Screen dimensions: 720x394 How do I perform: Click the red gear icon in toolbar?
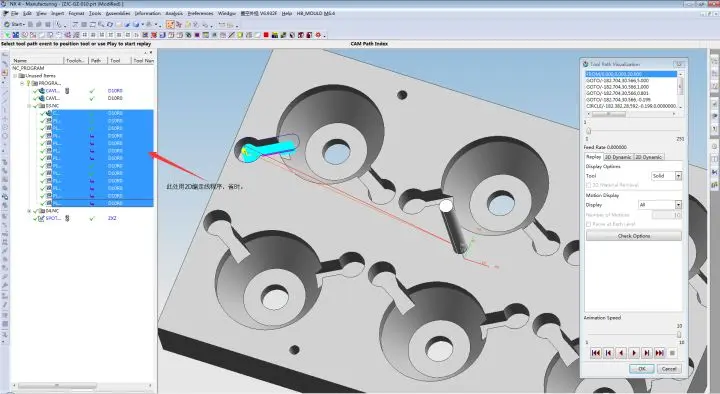[x=318, y=35]
